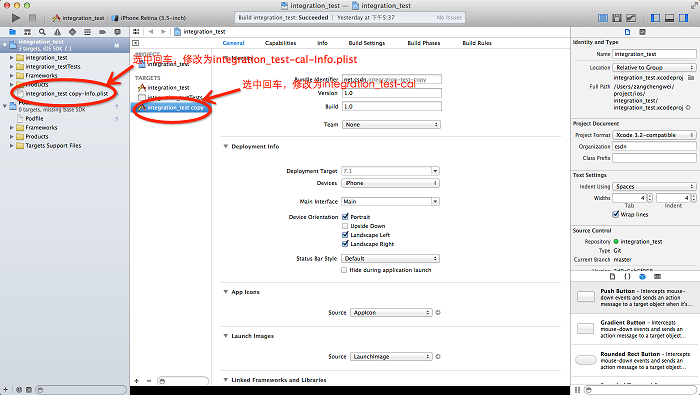Viewport: 700px width, 395px height.
Task: Show the issue navigator warning icon
Action: [x=57, y=32]
